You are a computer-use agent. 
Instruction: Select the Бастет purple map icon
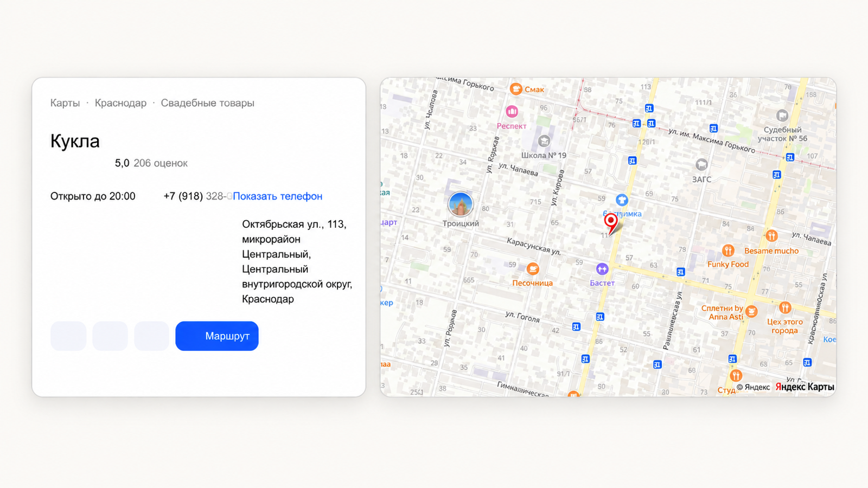[x=602, y=269]
